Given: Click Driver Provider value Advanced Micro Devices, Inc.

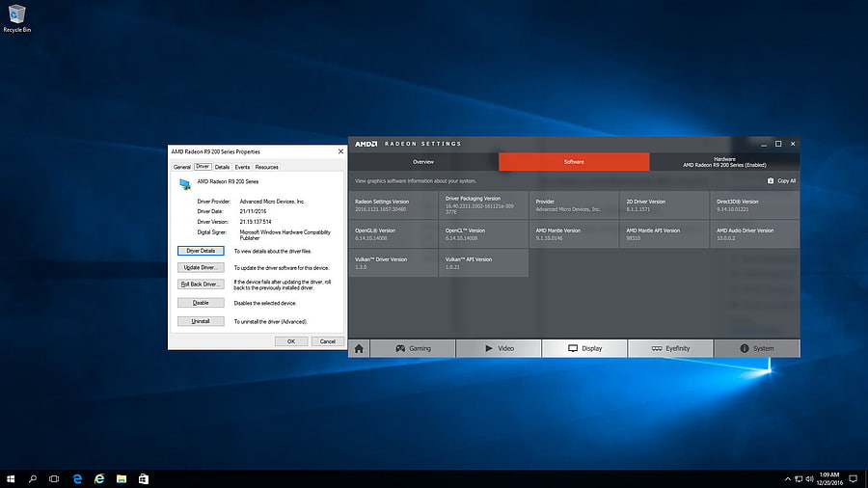Looking at the screenshot, I should 272,202.
